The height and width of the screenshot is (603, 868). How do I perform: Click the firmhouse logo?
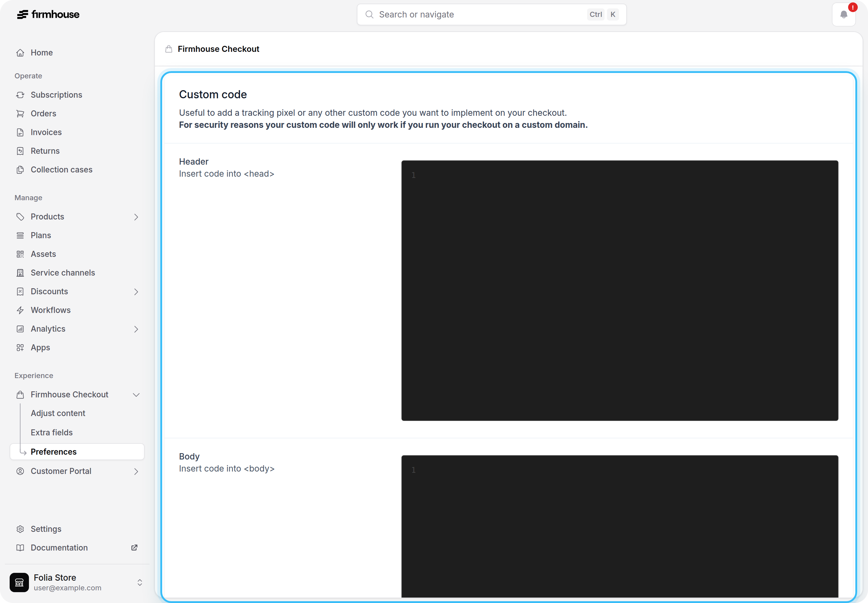pyautogui.click(x=48, y=14)
